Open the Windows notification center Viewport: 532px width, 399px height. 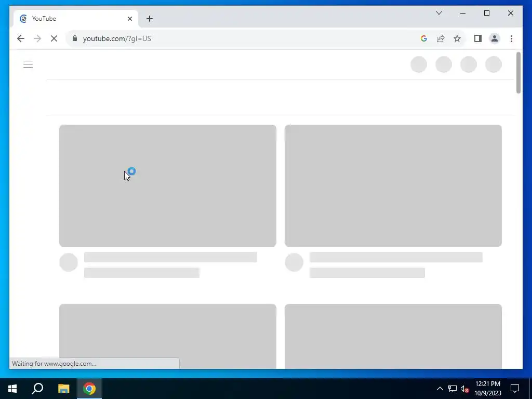tap(515, 389)
